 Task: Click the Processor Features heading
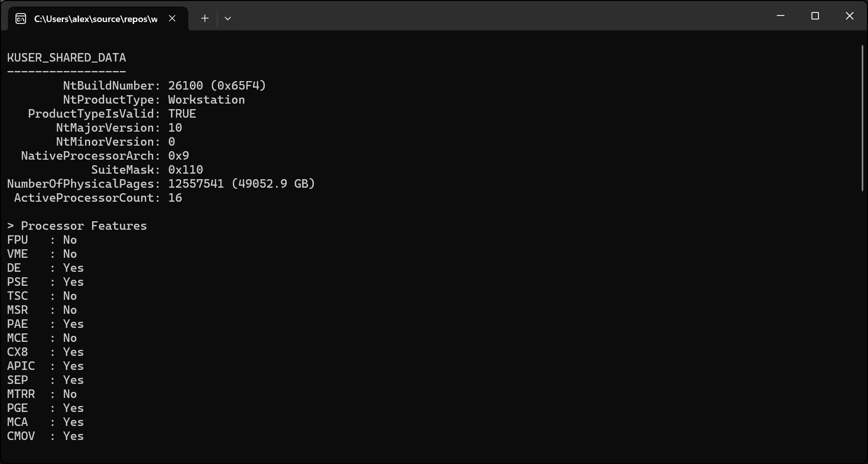click(x=77, y=226)
